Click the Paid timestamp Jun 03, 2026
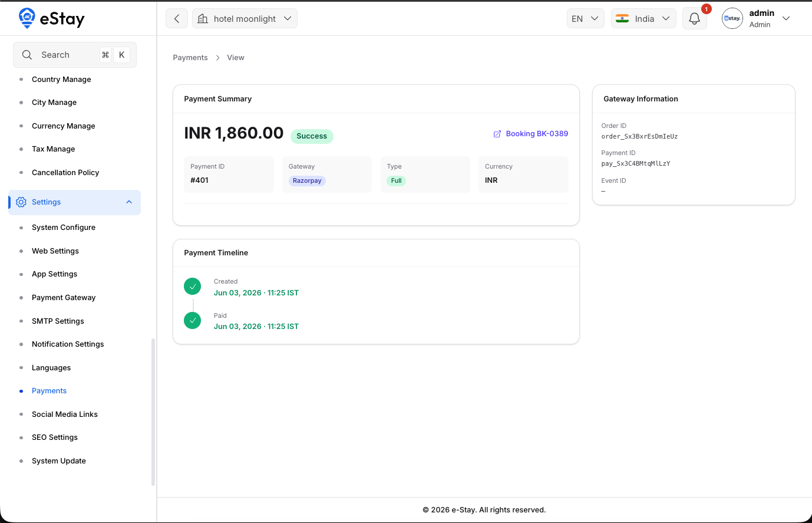 tap(256, 327)
